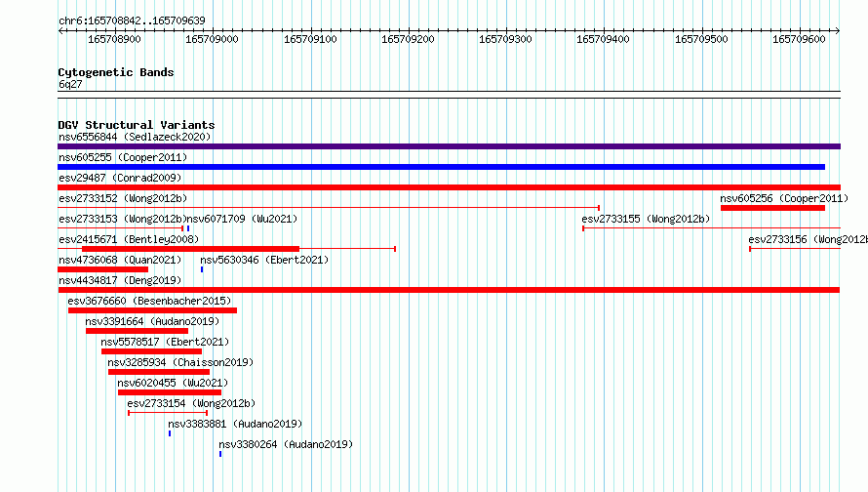Click the nsv3383881 (Audano2019) label
This screenshot has height=492, width=868.
click(235, 424)
